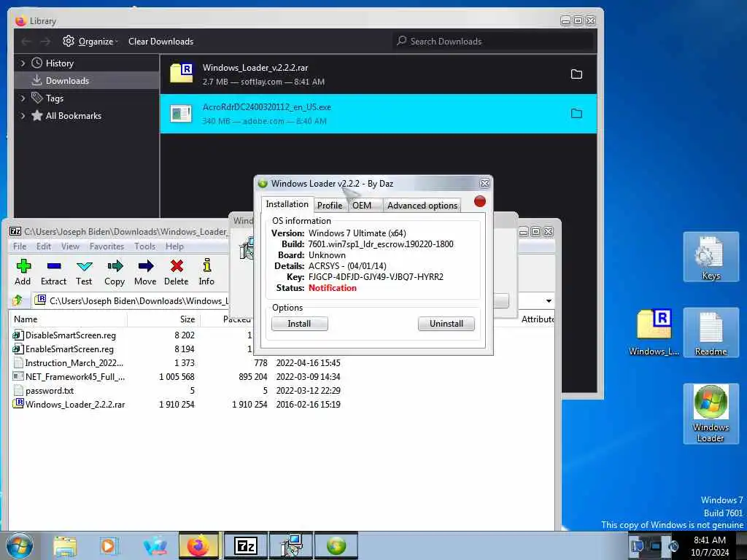The image size is (747, 560).
Task: Switch to Firefox in the taskbar
Action: pyautogui.click(x=198, y=545)
